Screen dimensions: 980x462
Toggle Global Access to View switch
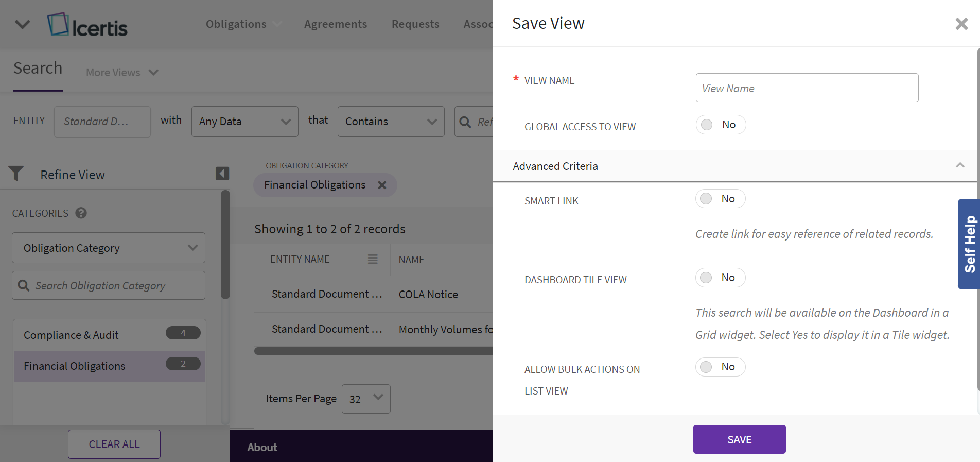(x=720, y=125)
